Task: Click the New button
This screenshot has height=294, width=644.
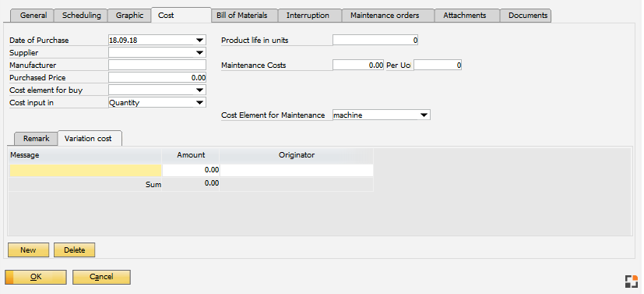Action: (x=28, y=250)
